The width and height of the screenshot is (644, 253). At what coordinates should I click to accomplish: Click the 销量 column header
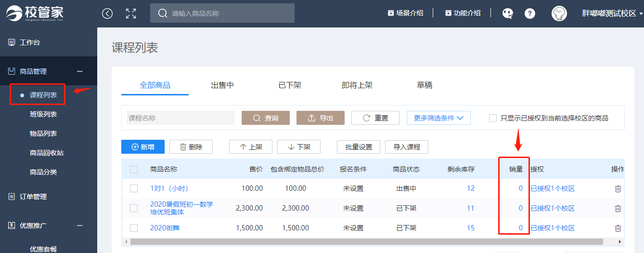tap(516, 169)
